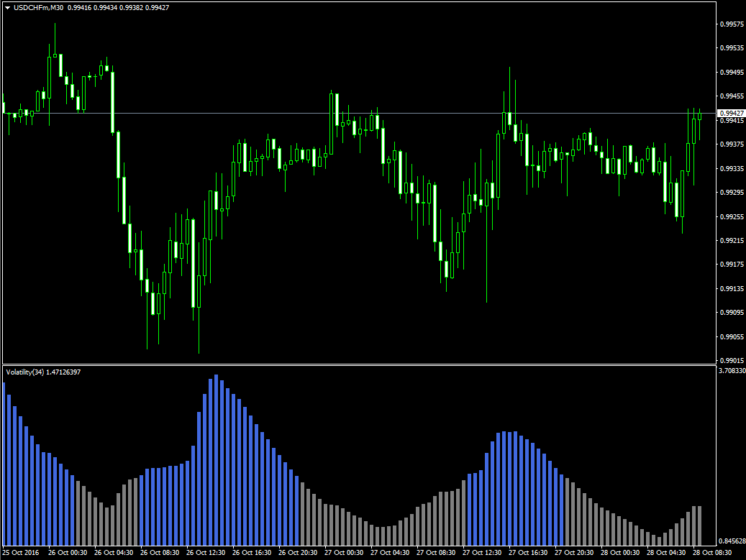Image resolution: width=746 pixels, height=560 pixels.
Task: Click the 0.99015 price scale label
Action: tap(731, 360)
